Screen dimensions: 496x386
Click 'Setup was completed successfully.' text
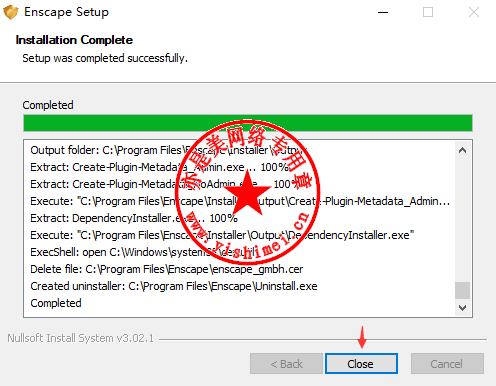pos(105,58)
